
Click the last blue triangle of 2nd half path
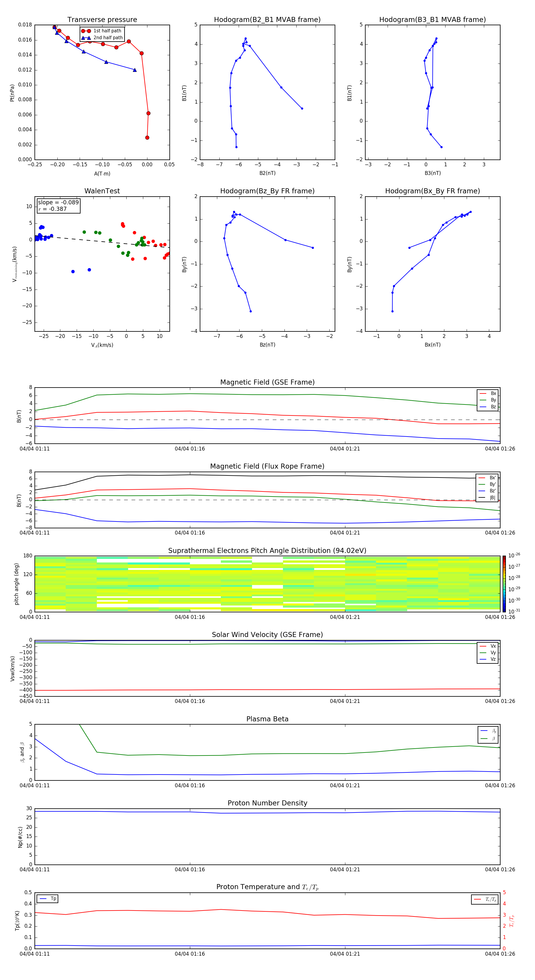click(x=134, y=70)
